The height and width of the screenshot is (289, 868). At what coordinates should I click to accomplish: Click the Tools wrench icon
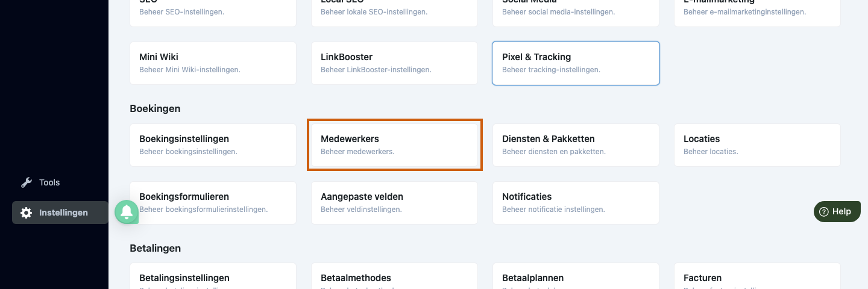pos(26,182)
